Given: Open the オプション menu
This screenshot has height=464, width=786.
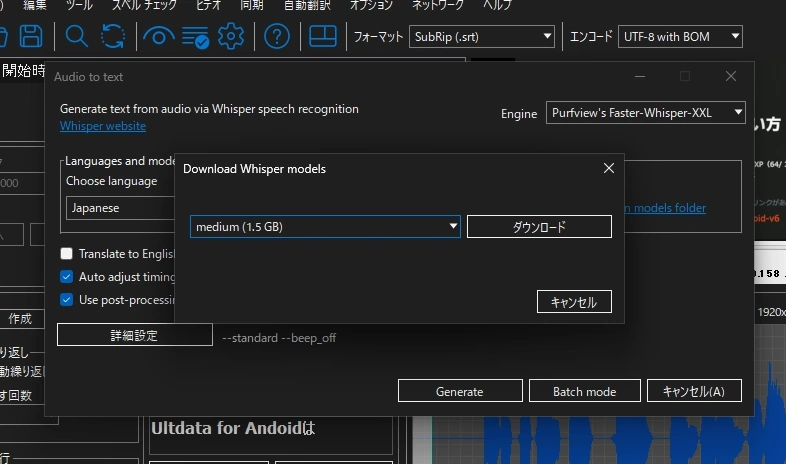Looking at the screenshot, I should [371, 5].
